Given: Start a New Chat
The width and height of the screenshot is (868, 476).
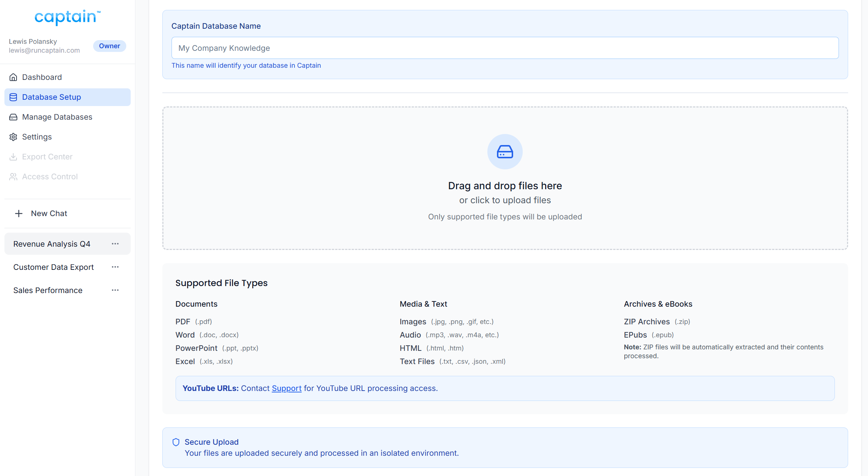Looking at the screenshot, I should (x=49, y=214).
